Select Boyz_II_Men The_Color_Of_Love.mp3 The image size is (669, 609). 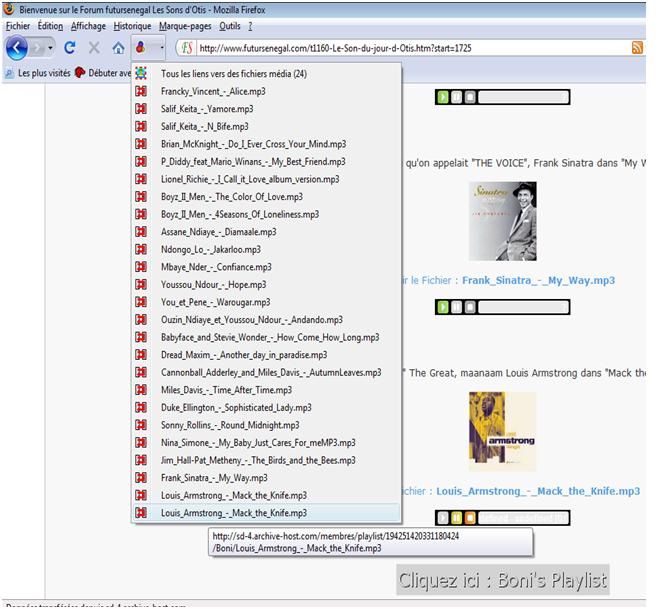pyautogui.click(x=266, y=196)
